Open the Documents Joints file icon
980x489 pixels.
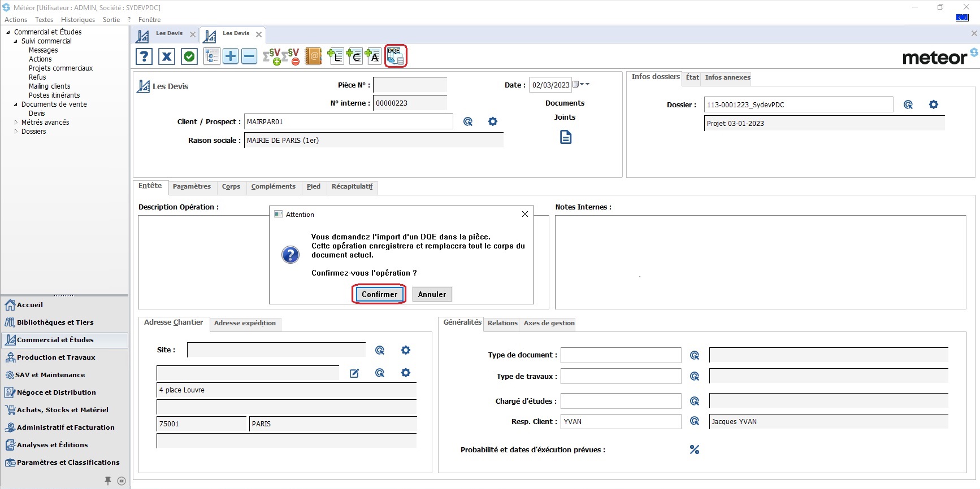[566, 137]
